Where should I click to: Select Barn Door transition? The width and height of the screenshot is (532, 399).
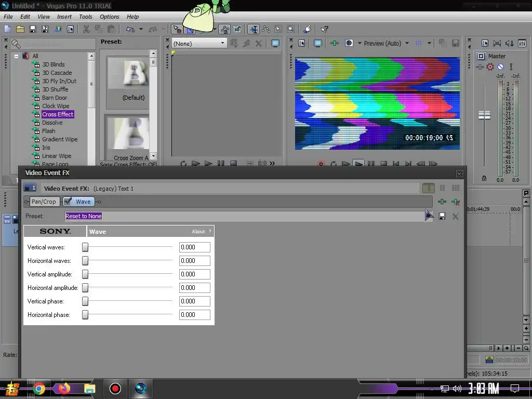(54, 97)
